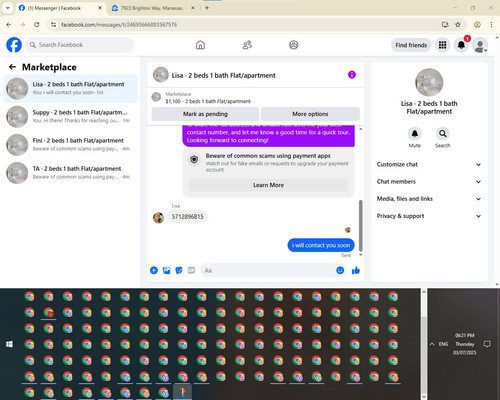Open Fini's apartment conversation
The image size is (500, 400).
pos(70,145)
